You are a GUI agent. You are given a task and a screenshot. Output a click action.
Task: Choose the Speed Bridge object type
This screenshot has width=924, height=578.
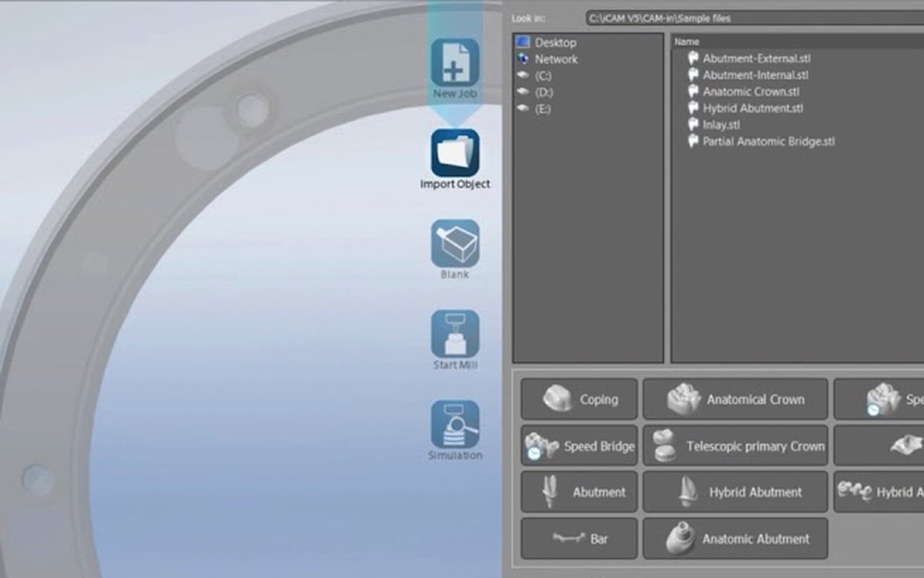579,445
